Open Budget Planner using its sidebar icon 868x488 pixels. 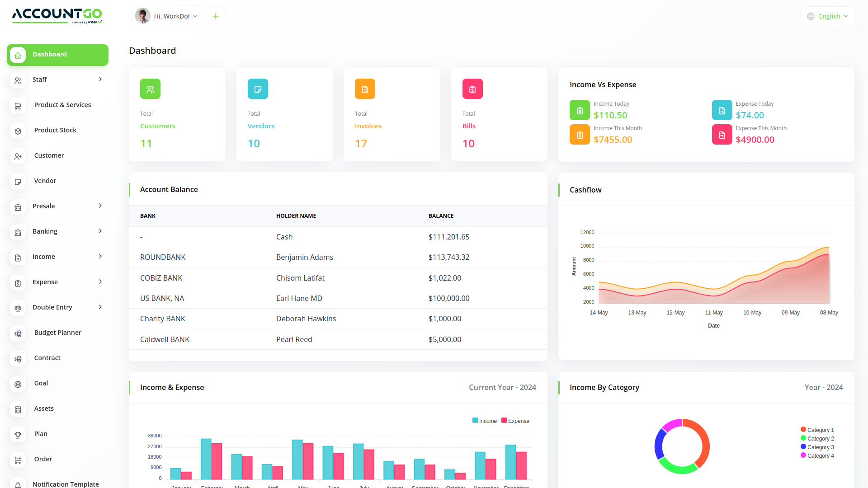point(18,333)
